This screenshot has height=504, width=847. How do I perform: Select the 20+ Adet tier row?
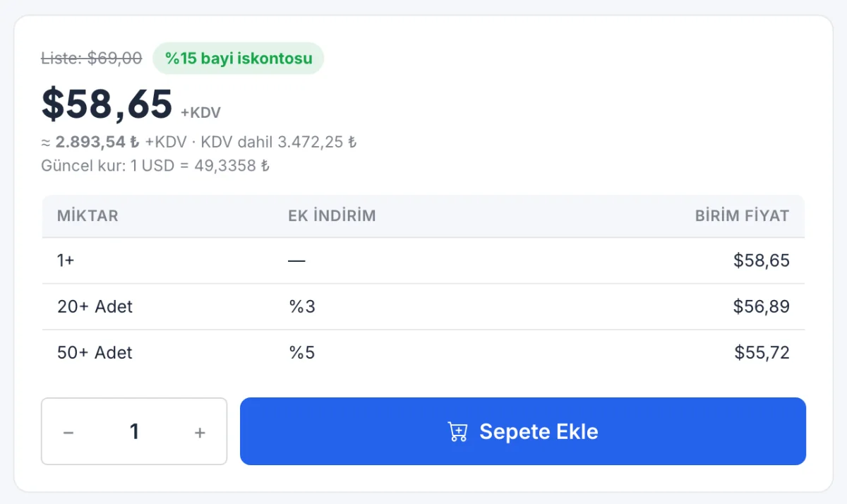tap(423, 306)
